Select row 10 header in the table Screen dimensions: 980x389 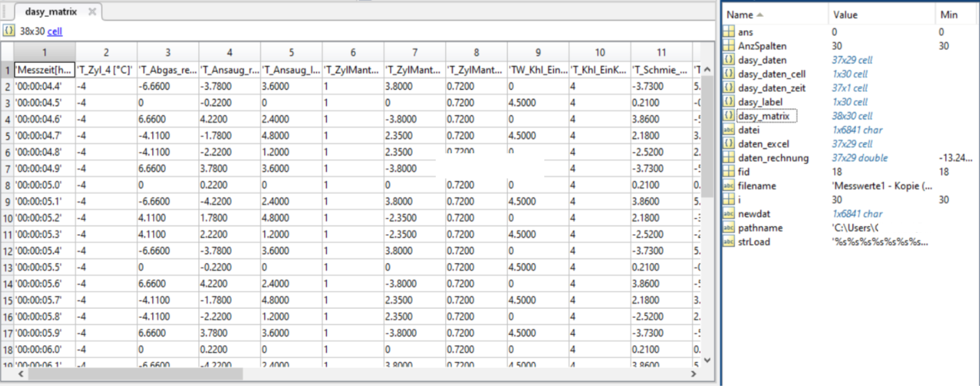point(7,218)
